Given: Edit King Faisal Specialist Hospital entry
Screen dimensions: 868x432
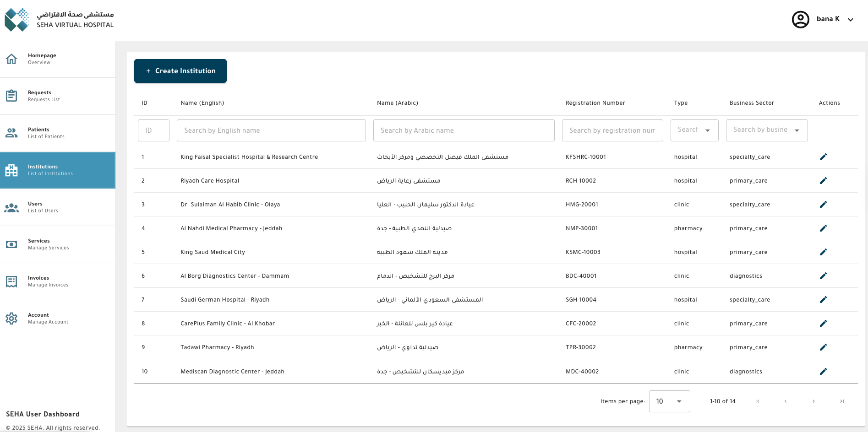Looking at the screenshot, I should tap(824, 157).
